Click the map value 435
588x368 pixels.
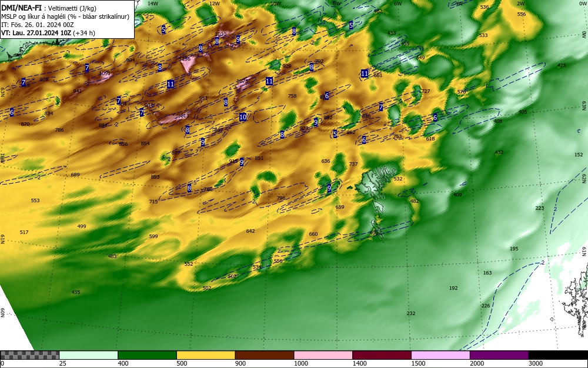[76, 292]
